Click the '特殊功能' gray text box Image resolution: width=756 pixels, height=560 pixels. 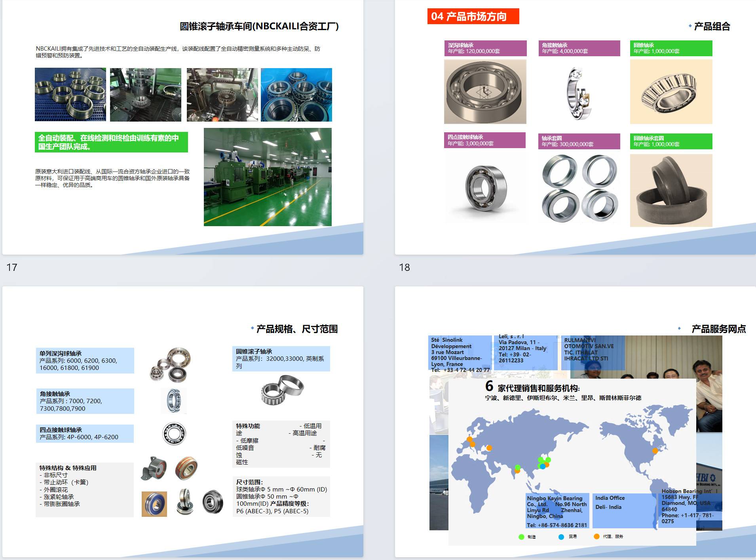point(281,444)
